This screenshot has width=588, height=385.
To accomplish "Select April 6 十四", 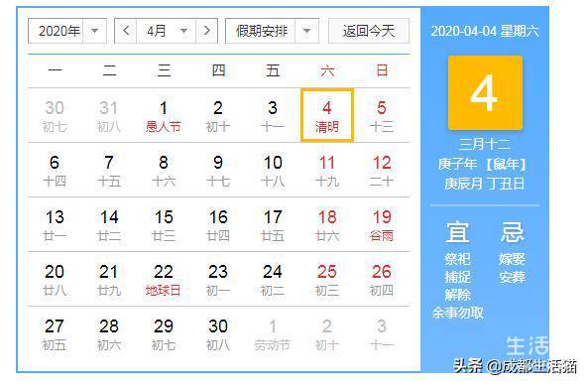I will click(x=55, y=170).
